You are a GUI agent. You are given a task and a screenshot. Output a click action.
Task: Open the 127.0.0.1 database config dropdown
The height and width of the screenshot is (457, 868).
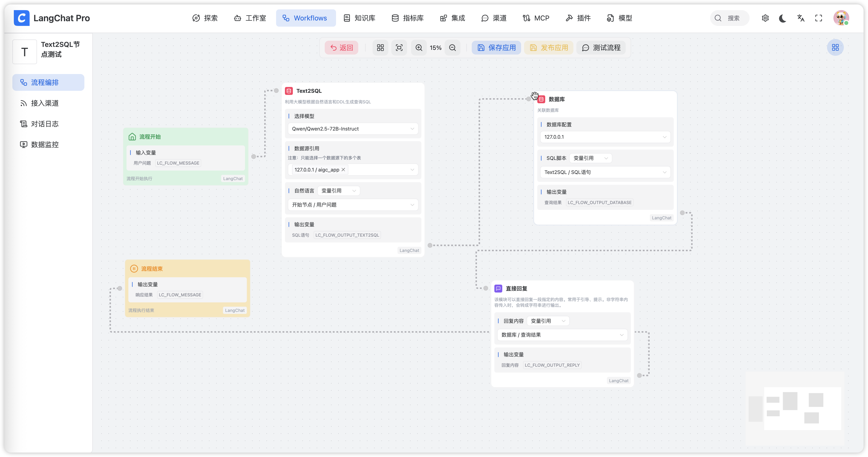click(605, 137)
